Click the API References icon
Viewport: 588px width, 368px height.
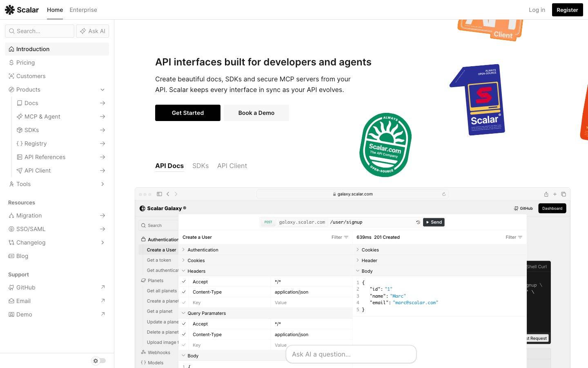pyautogui.click(x=20, y=157)
